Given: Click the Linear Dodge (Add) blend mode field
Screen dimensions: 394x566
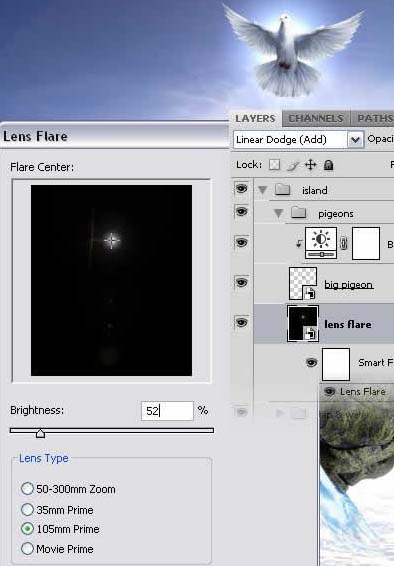Looking at the screenshot, I should [298, 140].
